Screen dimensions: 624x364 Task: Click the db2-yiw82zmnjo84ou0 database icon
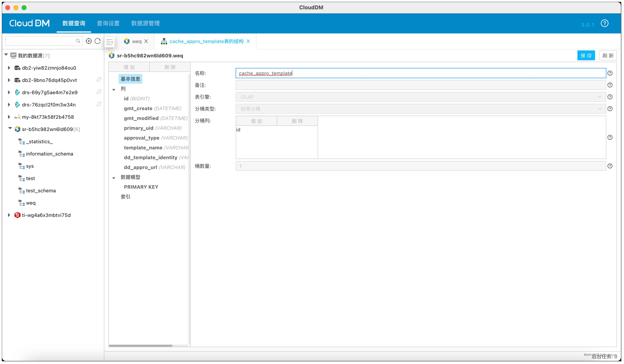pyautogui.click(x=17, y=68)
